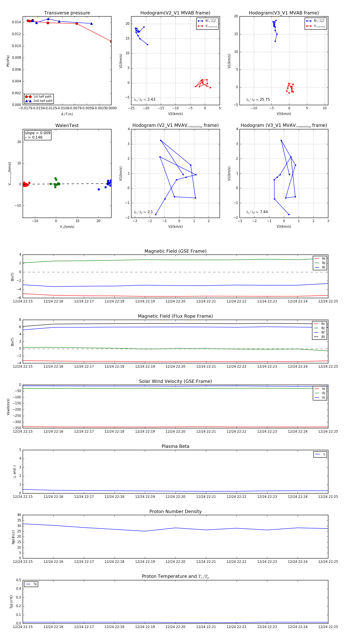Click the last red point in Transverse pressure plot
The width and height of the screenshot is (351, 644).
pos(111,42)
